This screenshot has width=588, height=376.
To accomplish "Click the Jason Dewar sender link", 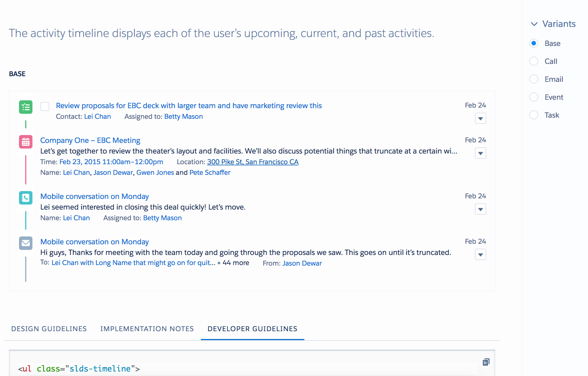I will [x=302, y=263].
